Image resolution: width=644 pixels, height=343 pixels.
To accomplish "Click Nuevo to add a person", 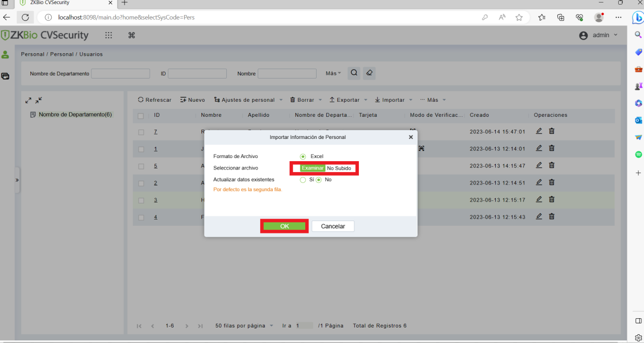I will tap(193, 100).
